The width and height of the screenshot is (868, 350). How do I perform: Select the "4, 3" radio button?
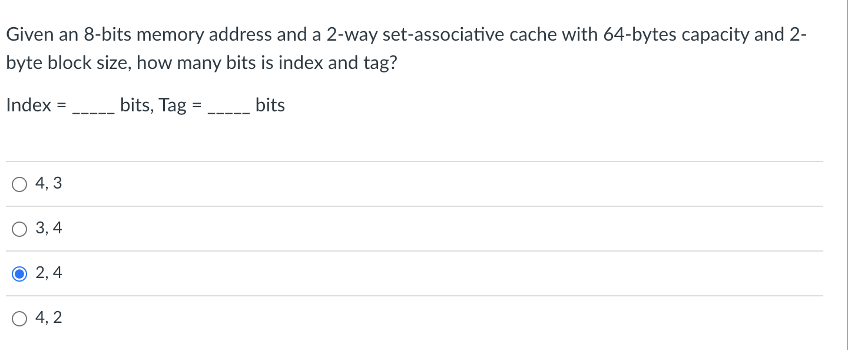click(19, 184)
